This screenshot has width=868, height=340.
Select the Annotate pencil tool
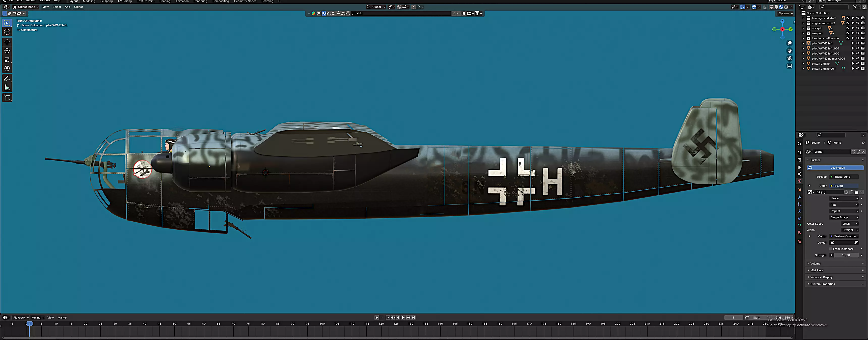point(7,79)
